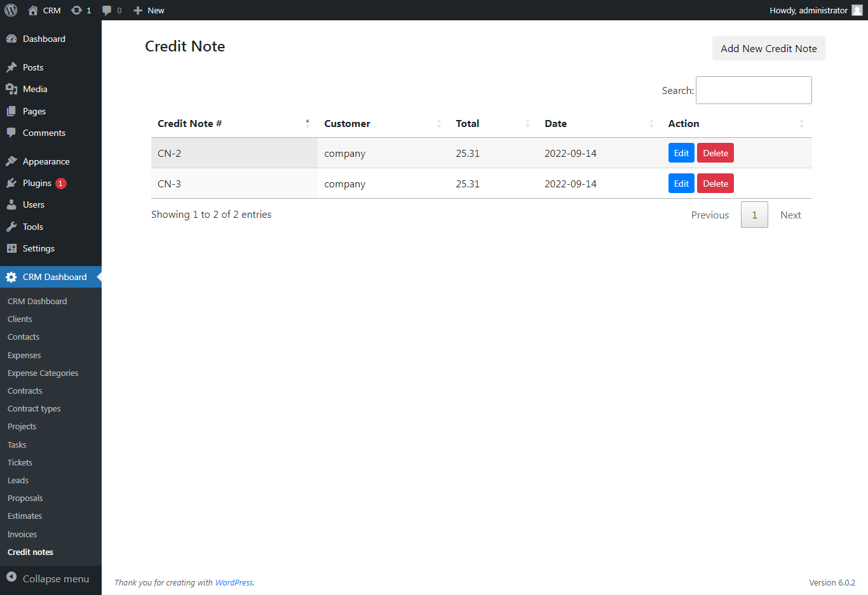Click the comments bubble icon
The height and width of the screenshot is (595, 868).
[x=105, y=10]
